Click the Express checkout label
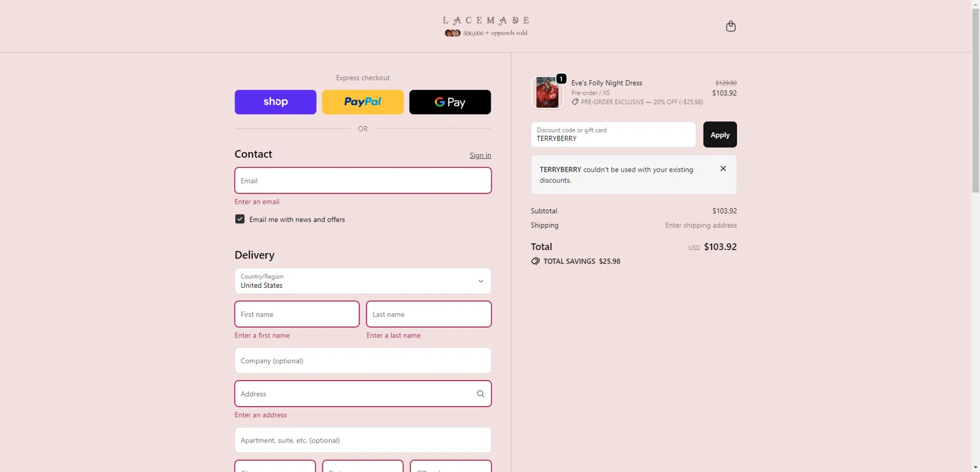Viewport: 980px width, 472px height. (x=363, y=78)
